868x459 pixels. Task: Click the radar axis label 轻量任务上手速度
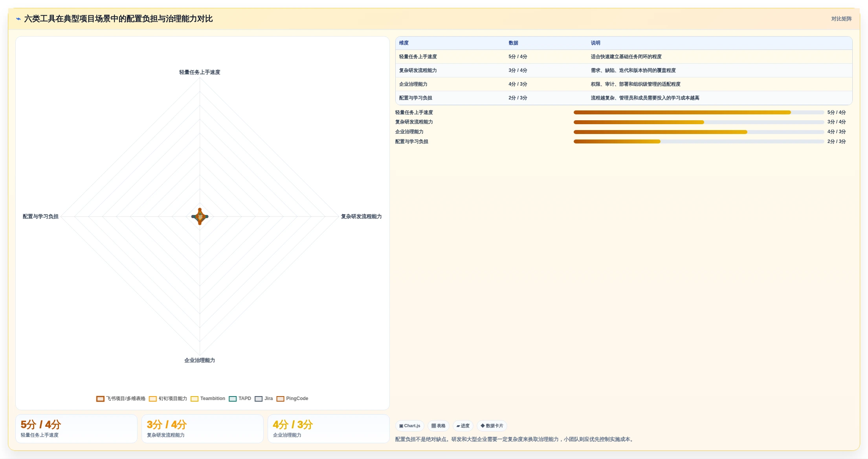[200, 72]
